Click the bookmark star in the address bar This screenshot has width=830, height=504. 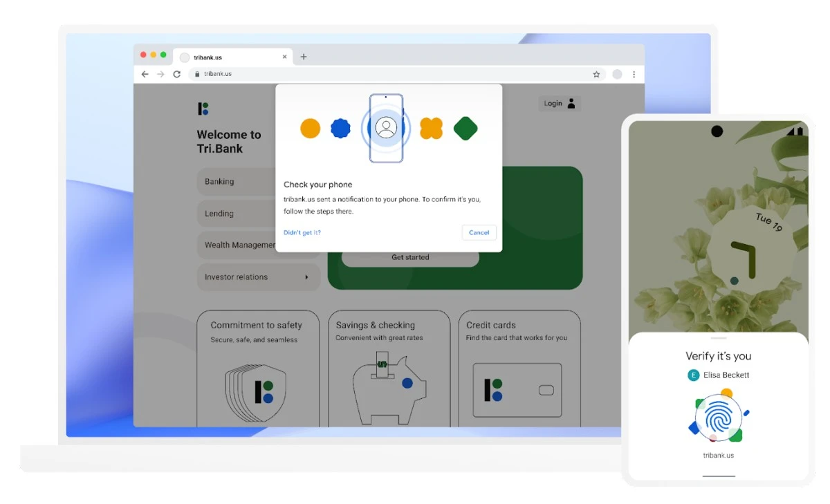click(596, 74)
